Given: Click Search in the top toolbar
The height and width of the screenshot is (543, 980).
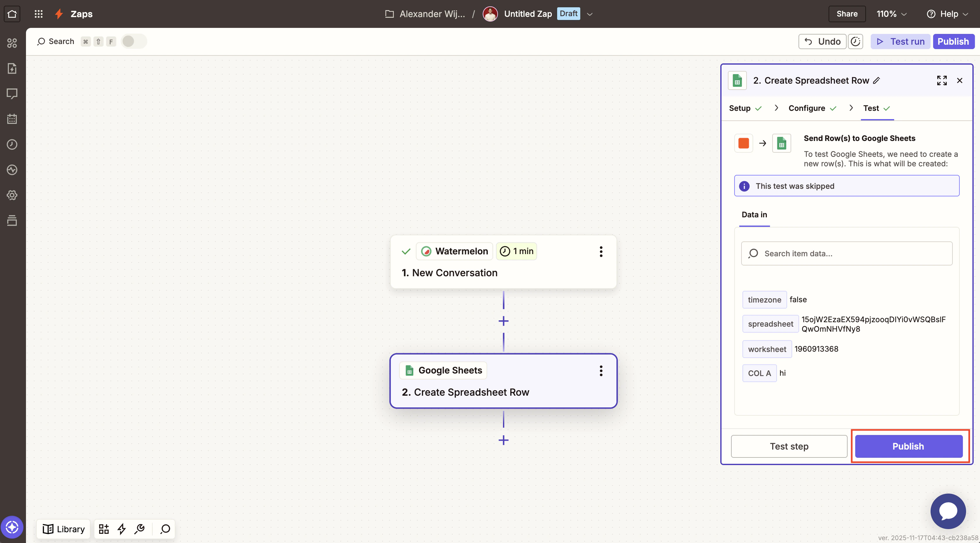Looking at the screenshot, I should [x=55, y=42].
